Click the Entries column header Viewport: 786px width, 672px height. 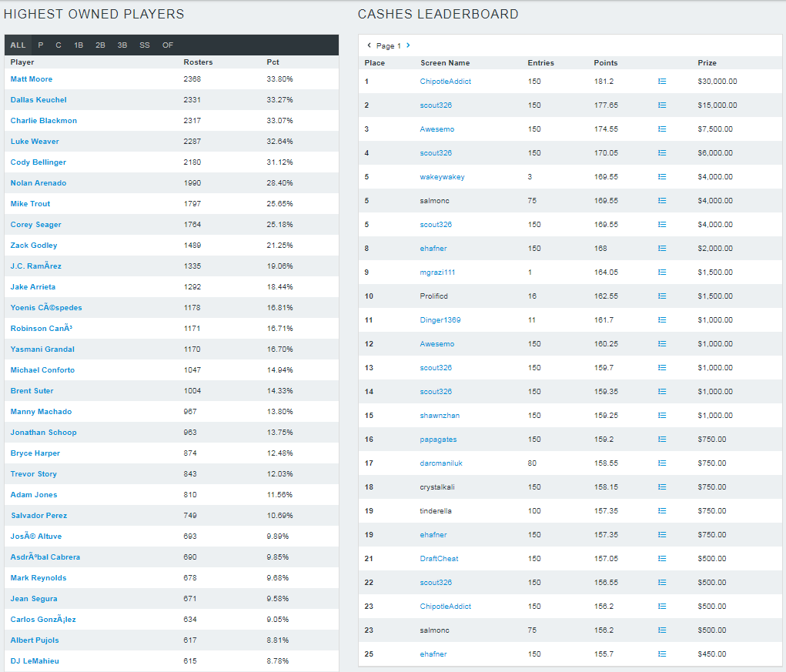click(x=541, y=62)
